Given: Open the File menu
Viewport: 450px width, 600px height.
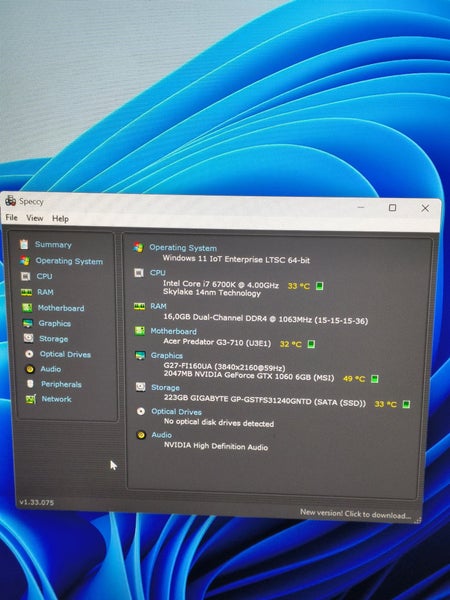Looking at the screenshot, I should pos(11,217).
